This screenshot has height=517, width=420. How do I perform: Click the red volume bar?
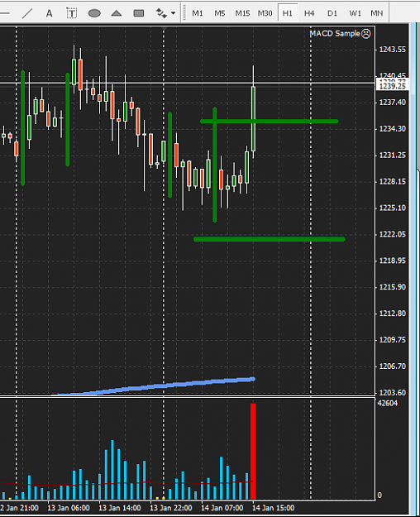253,452
